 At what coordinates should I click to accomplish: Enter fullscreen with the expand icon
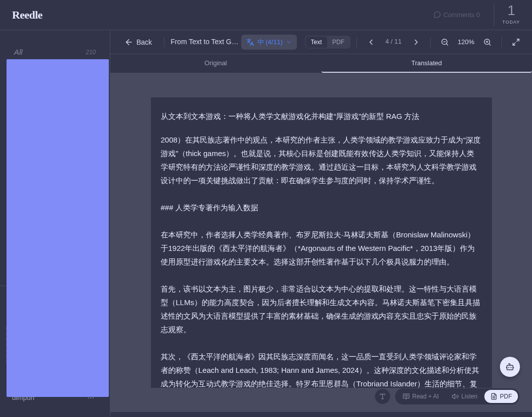pos(516,42)
